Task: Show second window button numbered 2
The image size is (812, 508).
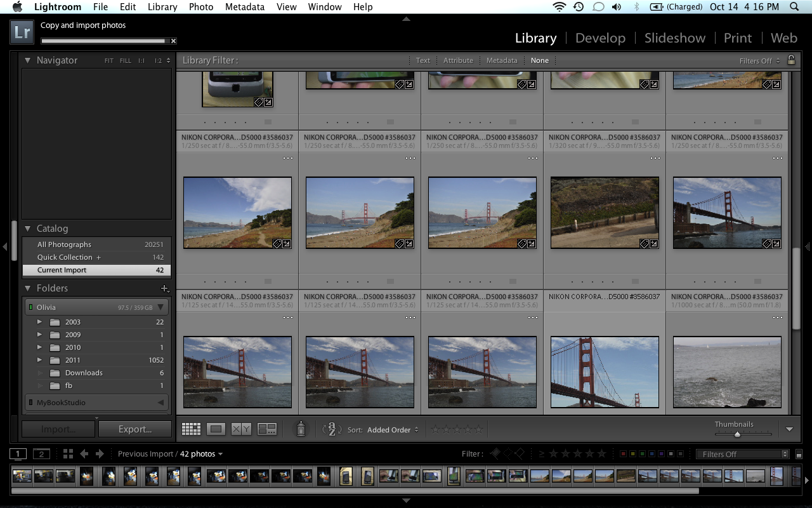Action: coord(41,453)
